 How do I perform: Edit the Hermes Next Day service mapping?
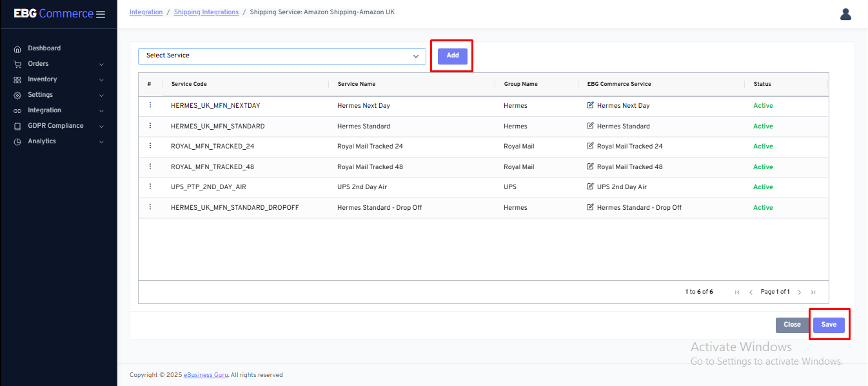(590, 105)
